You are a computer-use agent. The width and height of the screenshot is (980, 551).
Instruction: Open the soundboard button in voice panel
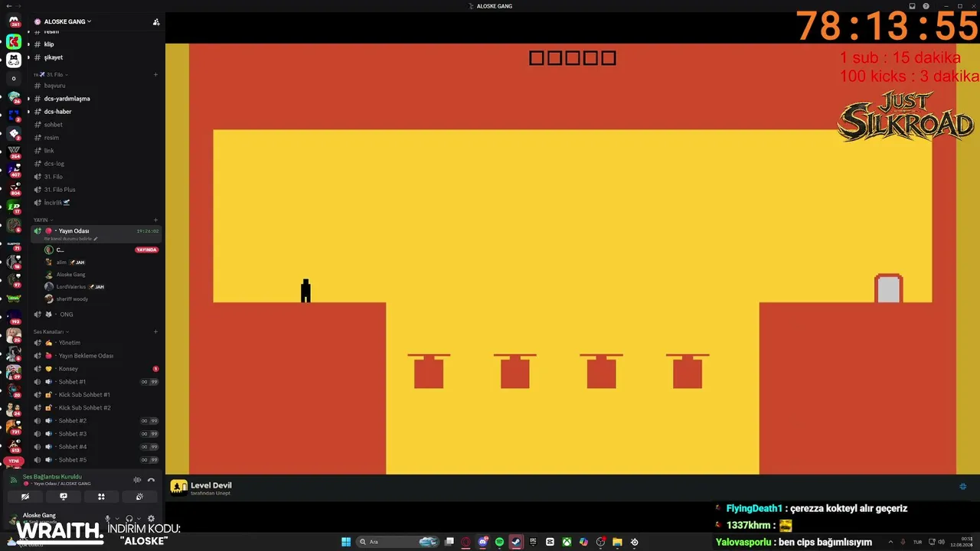click(139, 497)
